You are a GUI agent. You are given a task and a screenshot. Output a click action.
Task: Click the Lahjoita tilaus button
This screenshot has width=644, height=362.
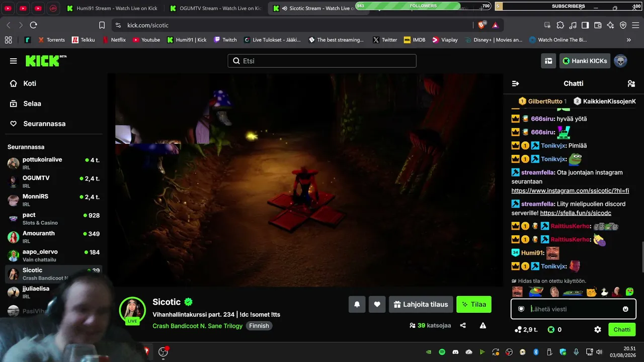(x=421, y=304)
